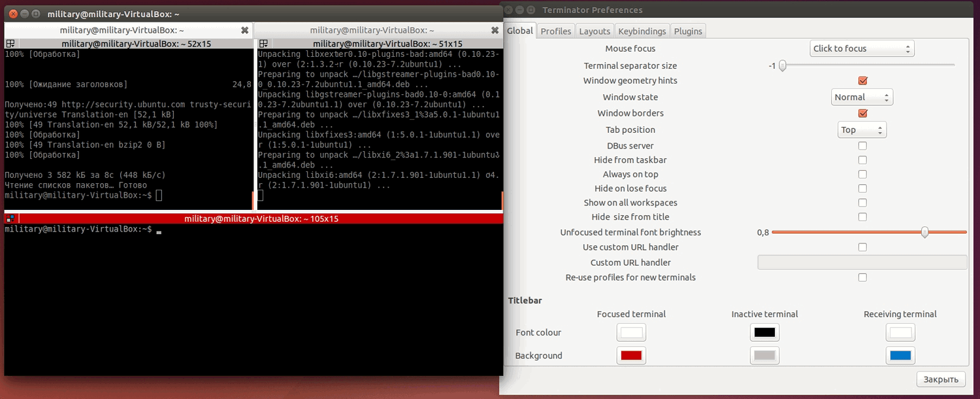Viewport: 980px width, 399px height.
Task: Click the 'Receiving terminal' column label
Action: point(900,314)
